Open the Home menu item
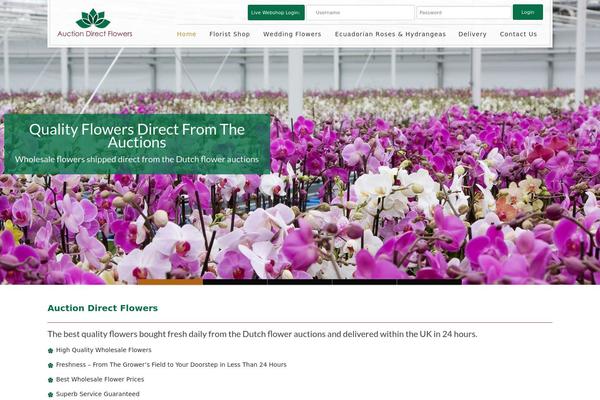The height and width of the screenshot is (400, 600). (x=186, y=34)
